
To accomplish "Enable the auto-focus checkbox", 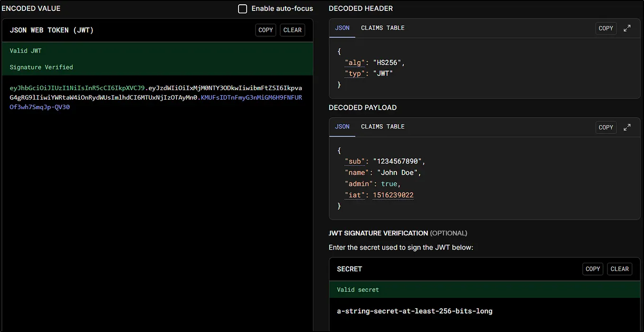I will 243,9.
